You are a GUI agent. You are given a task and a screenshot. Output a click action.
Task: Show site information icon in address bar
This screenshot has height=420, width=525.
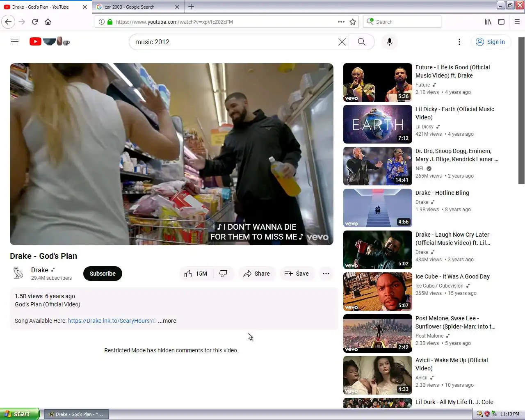click(101, 22)
